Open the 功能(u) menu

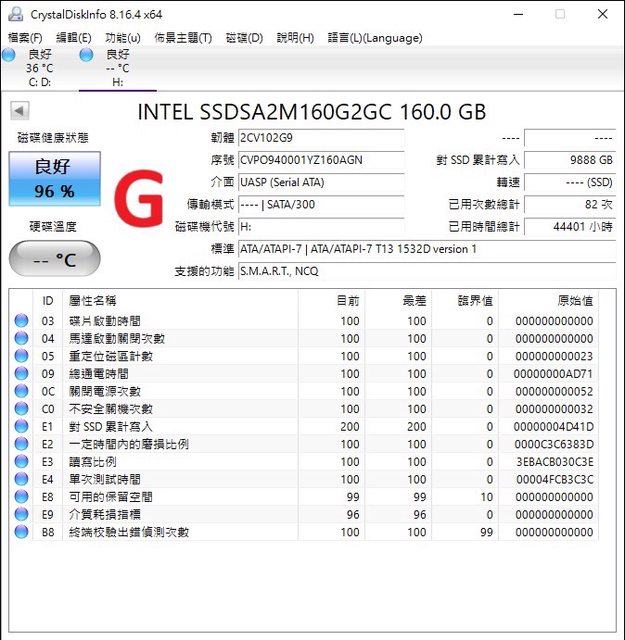point(122,38)
